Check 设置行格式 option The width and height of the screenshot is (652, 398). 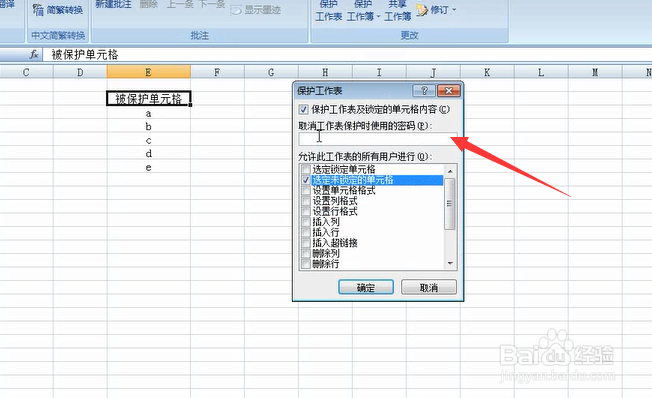(x=306, y=211)
